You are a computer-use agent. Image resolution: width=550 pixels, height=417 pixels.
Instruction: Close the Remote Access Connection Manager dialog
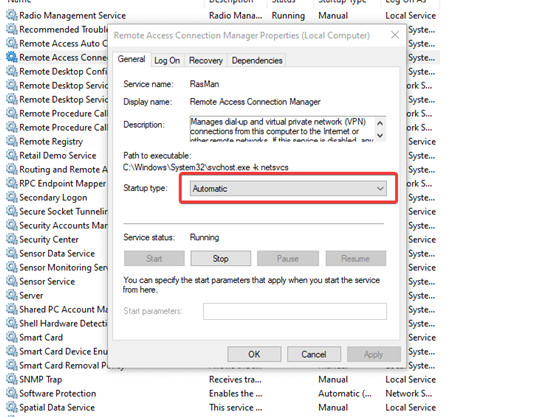395,35
